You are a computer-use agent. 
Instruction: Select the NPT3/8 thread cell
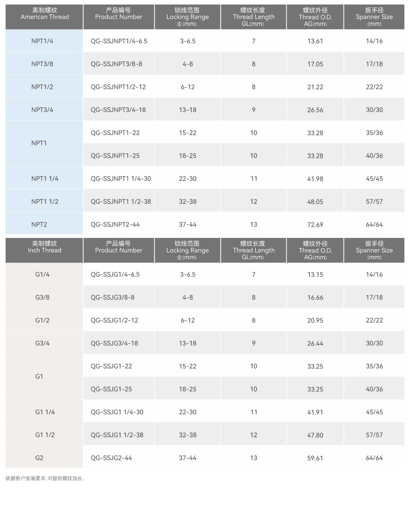[x=42, y=64]
